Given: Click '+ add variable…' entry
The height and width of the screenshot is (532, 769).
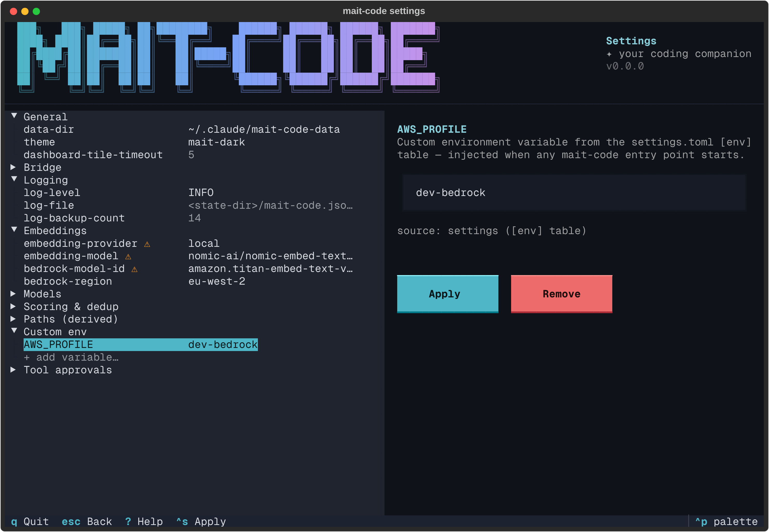Looking at the screenshot, I should point(71,357).
